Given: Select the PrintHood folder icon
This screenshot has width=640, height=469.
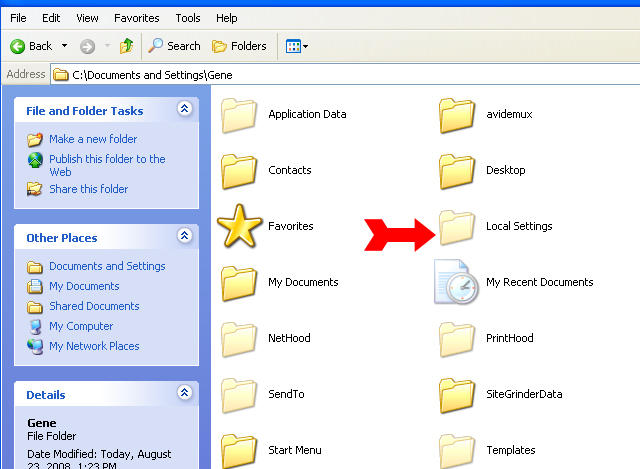Looking at the screenshot, I should pyautogui.click(x=457, y=339).
